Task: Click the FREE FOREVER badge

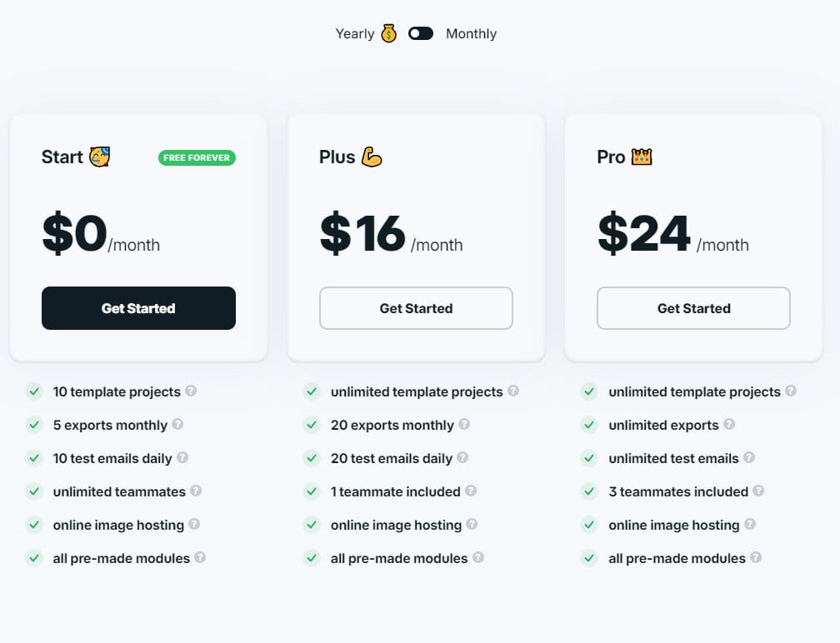Action: pyautogui.click(x=197, y=158)
